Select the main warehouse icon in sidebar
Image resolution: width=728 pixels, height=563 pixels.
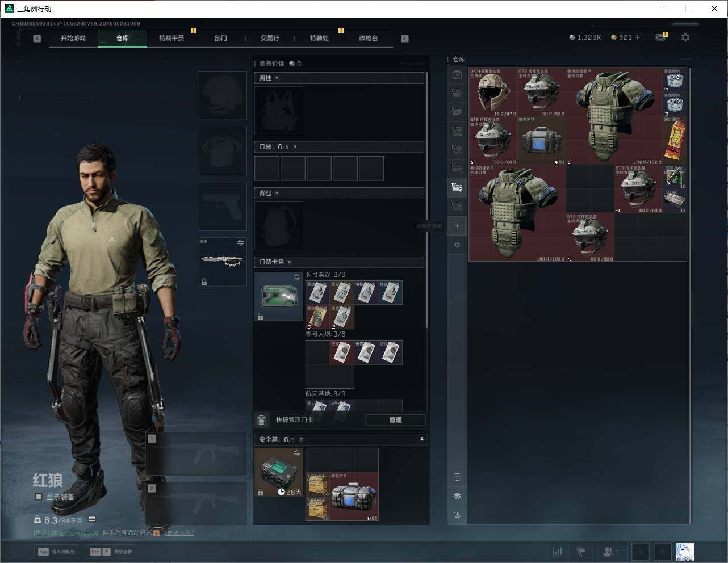pyautogui.click(x=457, y=75)
